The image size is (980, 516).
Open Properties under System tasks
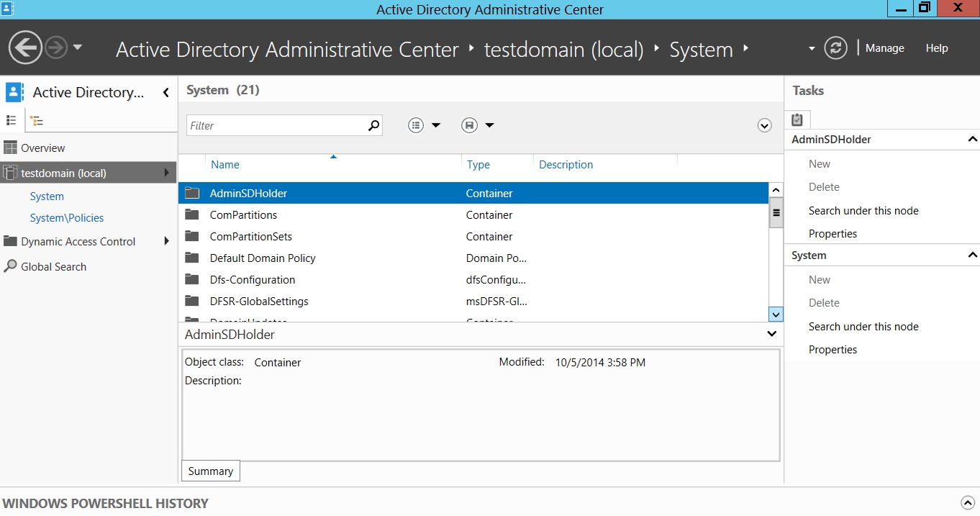tap(832, 350)
